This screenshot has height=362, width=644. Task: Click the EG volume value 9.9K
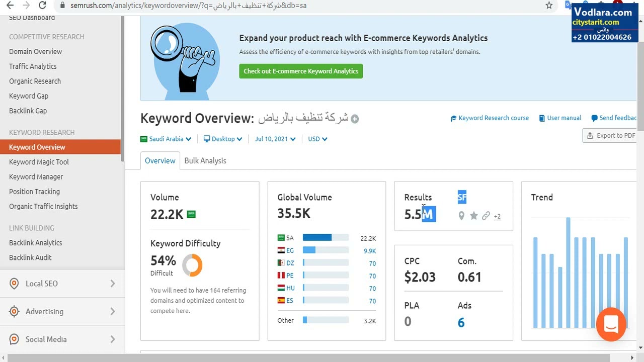point(369,251)
